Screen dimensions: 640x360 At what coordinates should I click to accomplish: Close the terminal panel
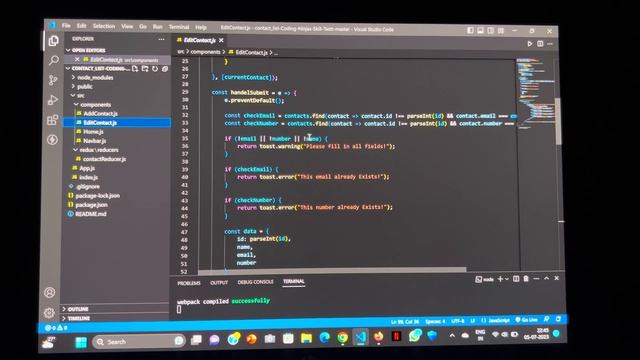(557, 278)
